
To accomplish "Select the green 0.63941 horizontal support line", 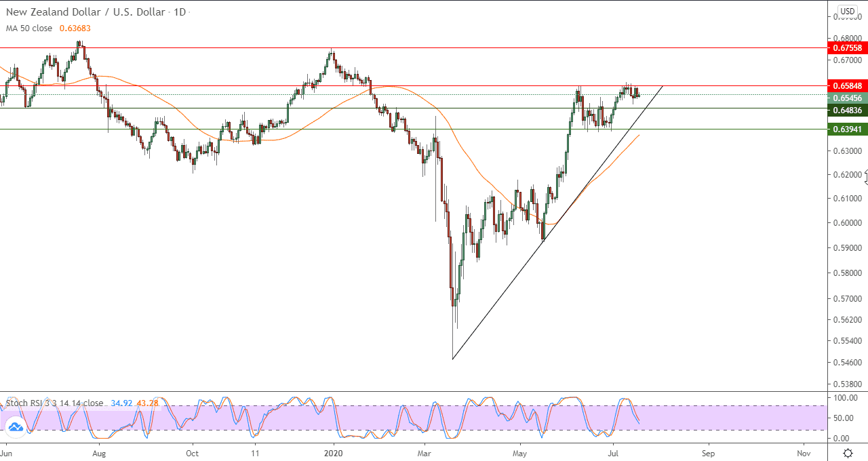I will pyautogui.click(x=414, y=129).
